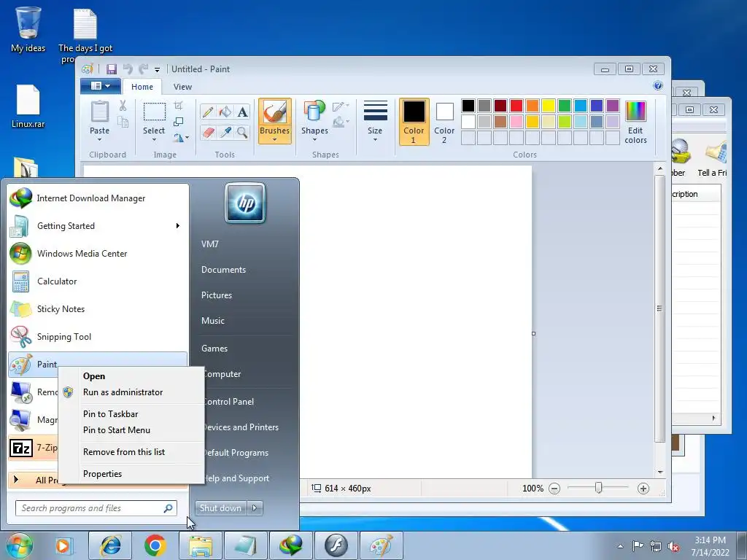Open Google Chrome from the taskbar
Screen dimensions: 747x560
point(155,545)
